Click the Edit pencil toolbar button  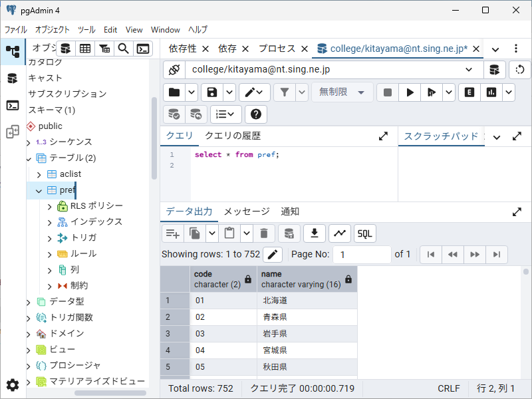(254, 92)
